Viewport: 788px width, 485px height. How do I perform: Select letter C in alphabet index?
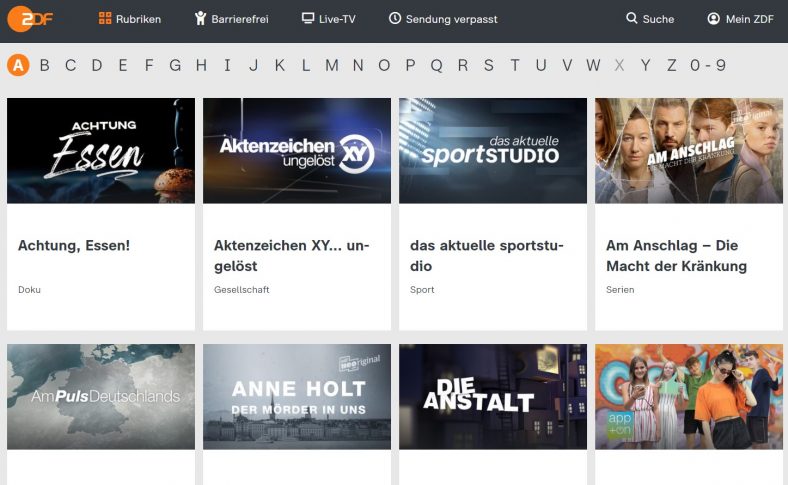click(71, 65)
